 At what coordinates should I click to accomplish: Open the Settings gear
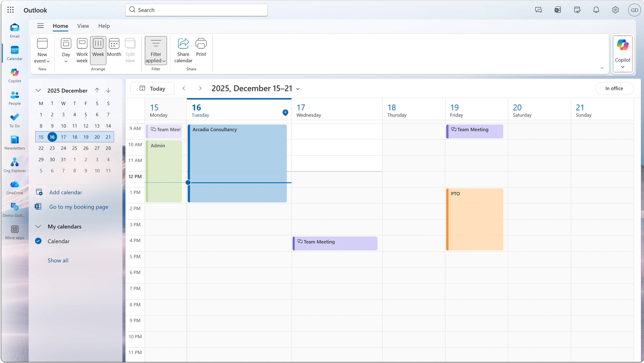pos(615,10)
